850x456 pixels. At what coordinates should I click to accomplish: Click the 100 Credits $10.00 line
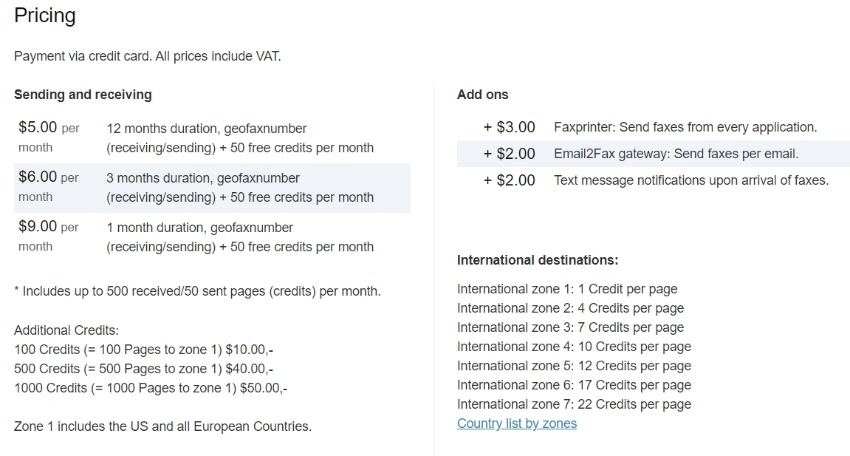click(144, 350)
